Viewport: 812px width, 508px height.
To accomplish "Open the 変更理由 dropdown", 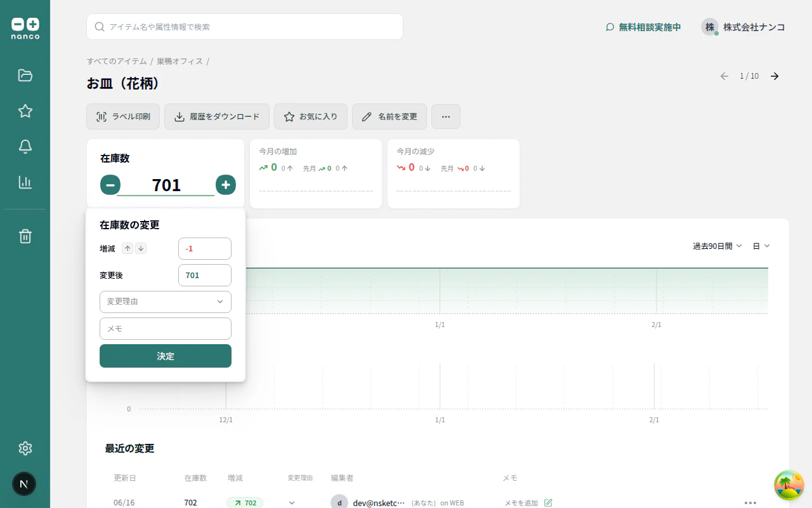I will click(x=166, y=302).
